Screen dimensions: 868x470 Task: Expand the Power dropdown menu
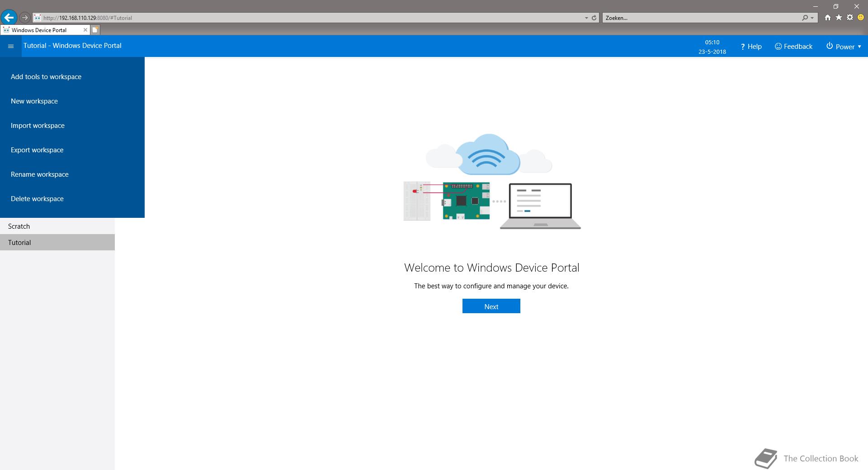(x=844, y=46)
